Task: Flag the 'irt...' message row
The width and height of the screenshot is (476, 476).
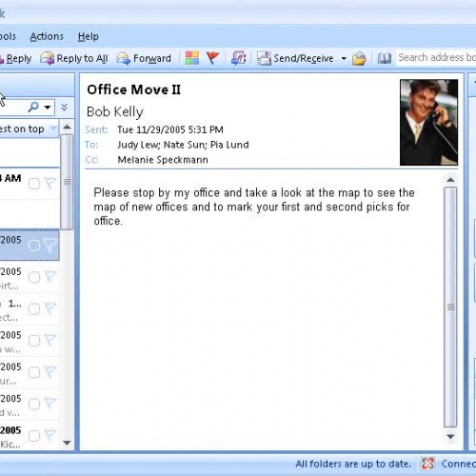Action: click(50, 276)
